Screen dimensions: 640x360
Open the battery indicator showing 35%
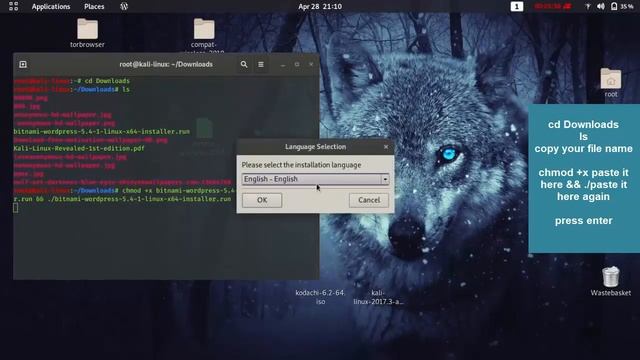coord(622,7)
